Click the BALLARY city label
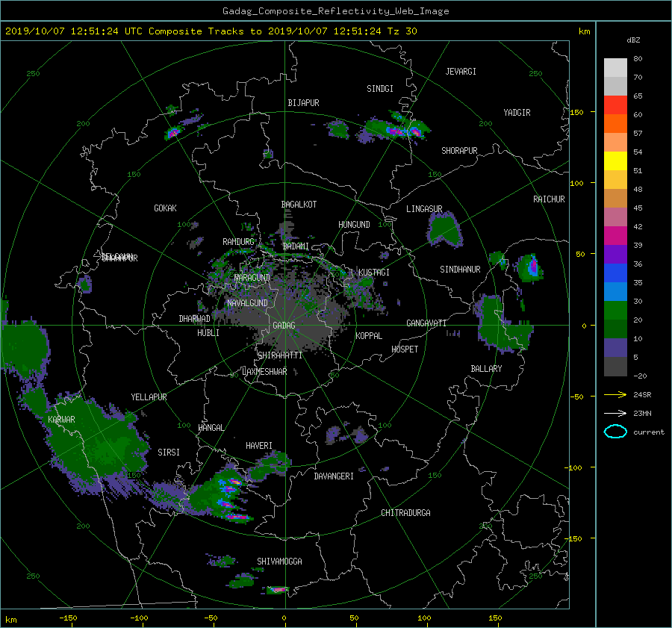Image resolution: width=672 pixels, height=628 pixels. click(486, 369)
